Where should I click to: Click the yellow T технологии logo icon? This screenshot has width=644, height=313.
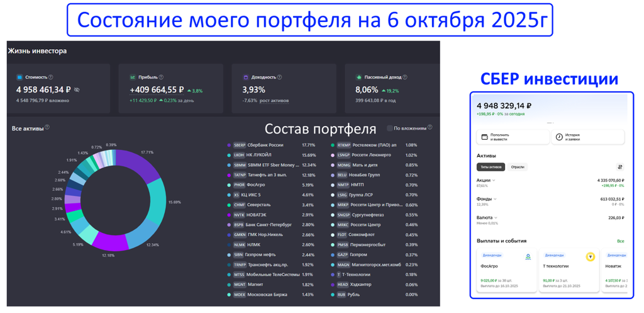[590, 257]
